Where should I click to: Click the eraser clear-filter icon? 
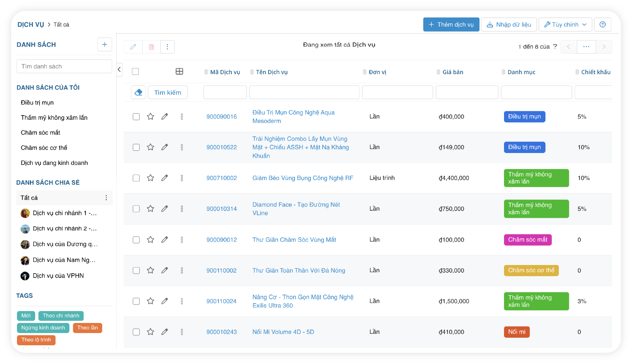click(138, 93)
